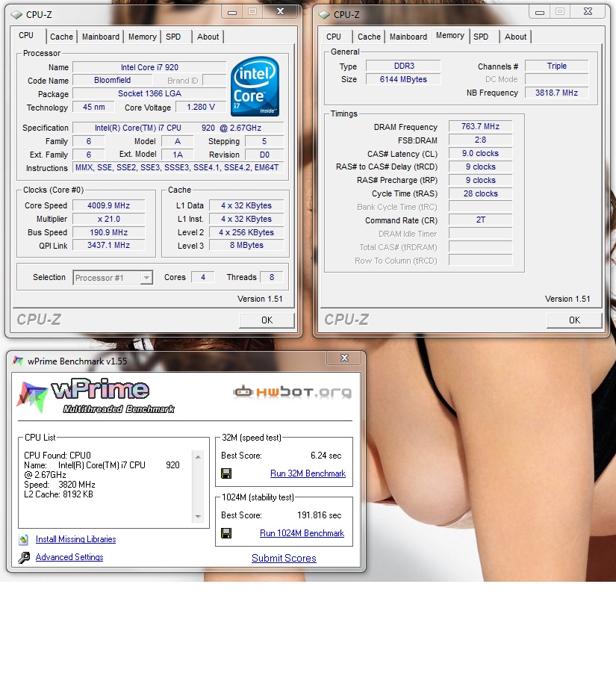Click the CPU-Z title icon in left window
The height and width of the screenshot is (699, 616).
(16, 15)
